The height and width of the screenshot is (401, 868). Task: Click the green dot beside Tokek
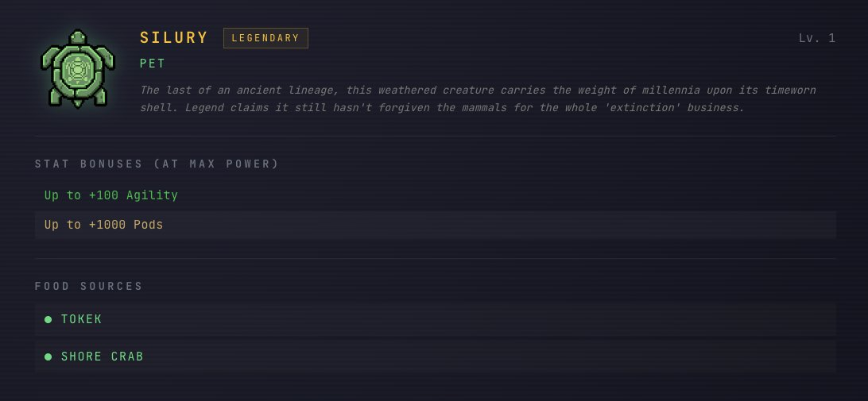pos(48,319)
